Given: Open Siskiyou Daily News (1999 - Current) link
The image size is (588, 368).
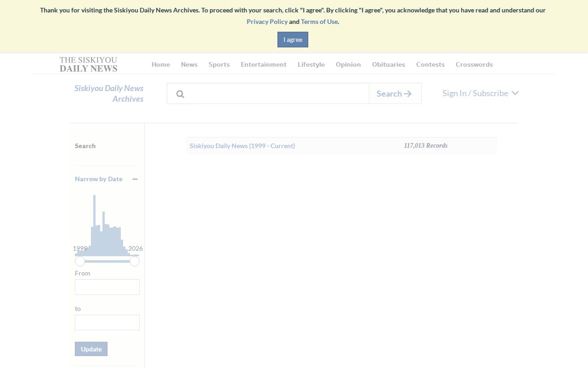Looking at the screenshot, I should (242, 146).
